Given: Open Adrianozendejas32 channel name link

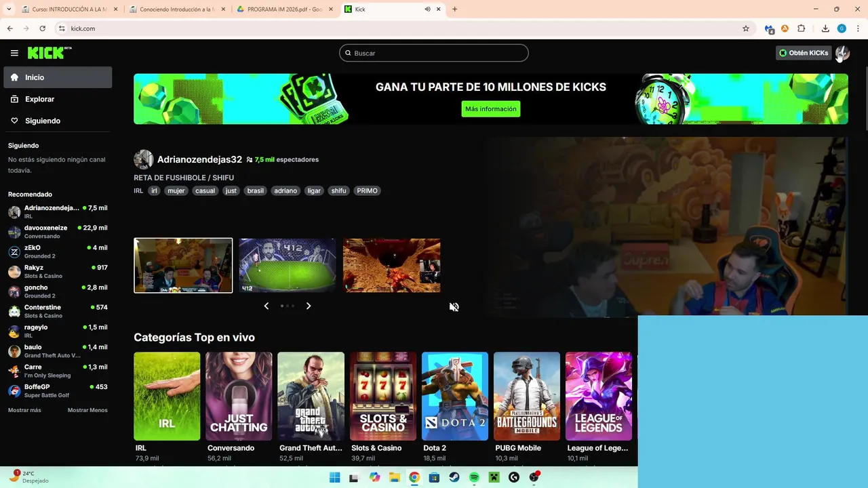Looking at the screenshot, I should (x=199, y=159).
